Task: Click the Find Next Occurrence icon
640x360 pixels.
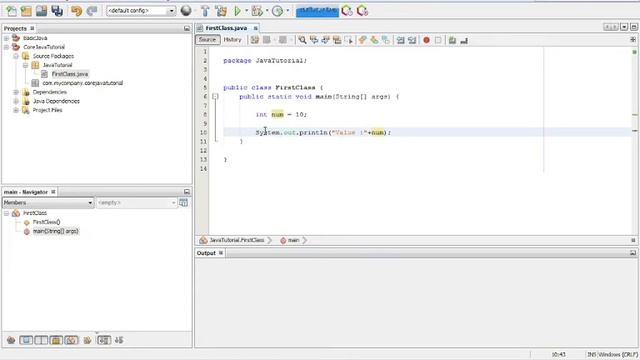Action: pos(325,40)
